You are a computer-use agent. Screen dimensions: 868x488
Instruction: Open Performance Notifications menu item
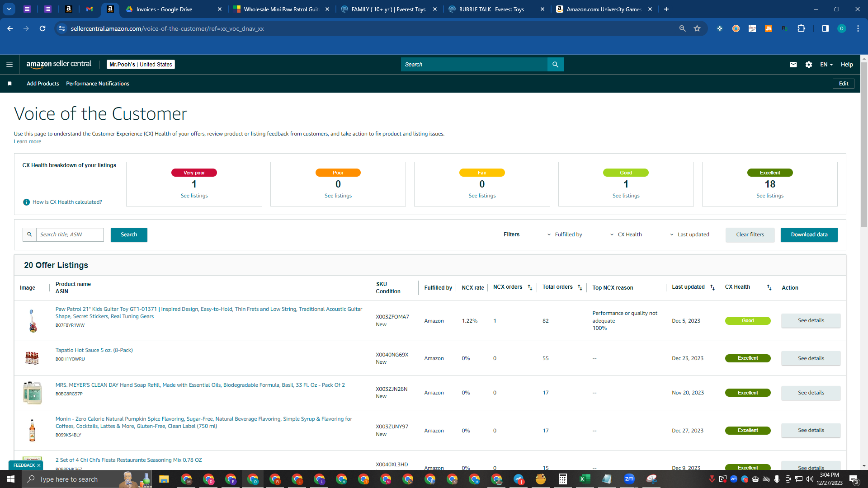[98, 84]
